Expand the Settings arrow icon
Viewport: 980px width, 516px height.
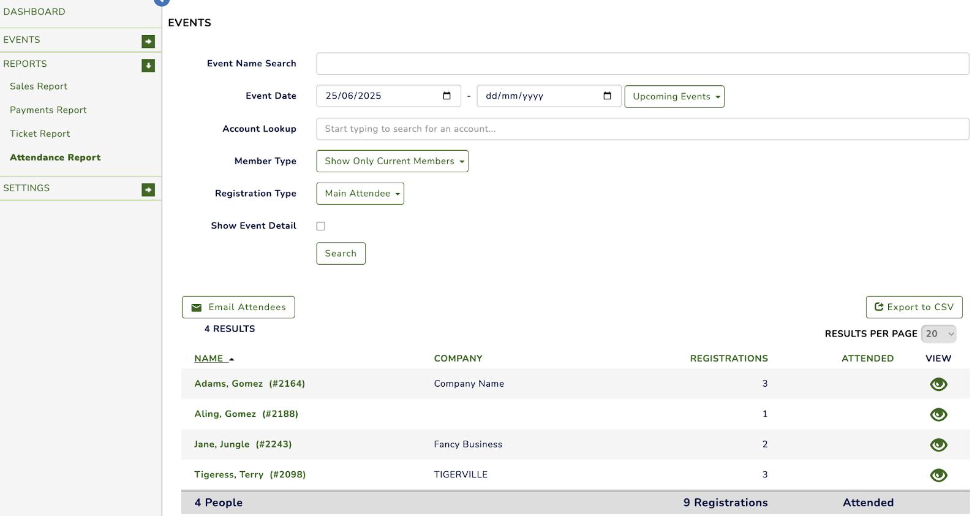(148, 190)
